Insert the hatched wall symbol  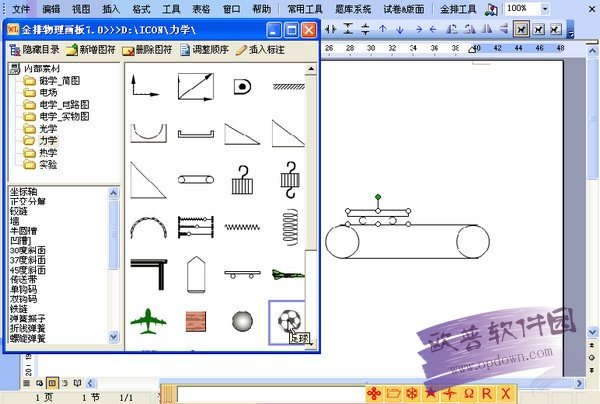coord(289,87)
